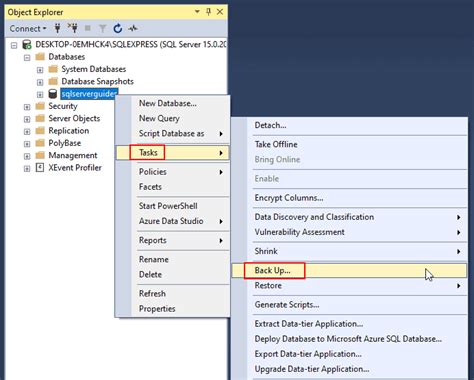Click the System Databases folder icon
Image resolution: width=474 pixels, height=380 pixels.
[x=53, y=69]
